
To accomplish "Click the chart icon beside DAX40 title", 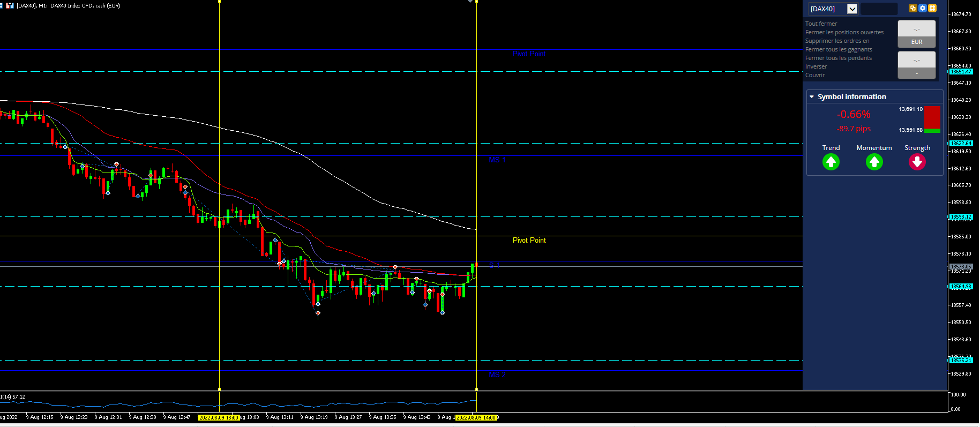I will click(10, 5).
